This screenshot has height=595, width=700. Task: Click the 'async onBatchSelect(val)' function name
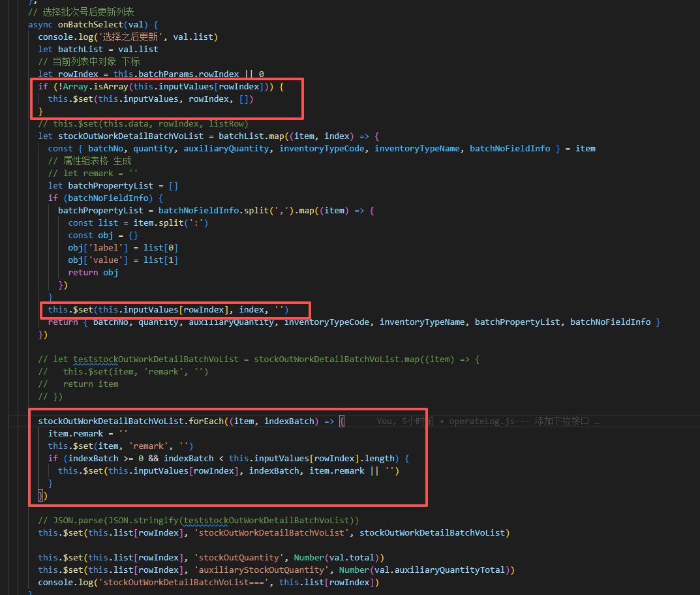click(x=91, y=25)
